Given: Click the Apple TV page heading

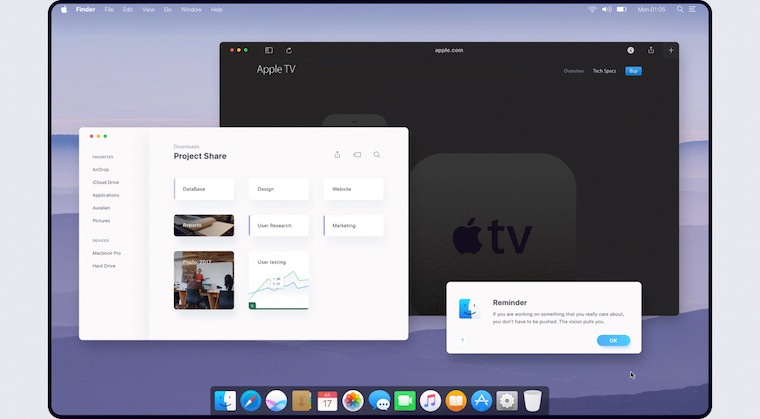Looking at the screenshot, I should click(x=276, y=69).
